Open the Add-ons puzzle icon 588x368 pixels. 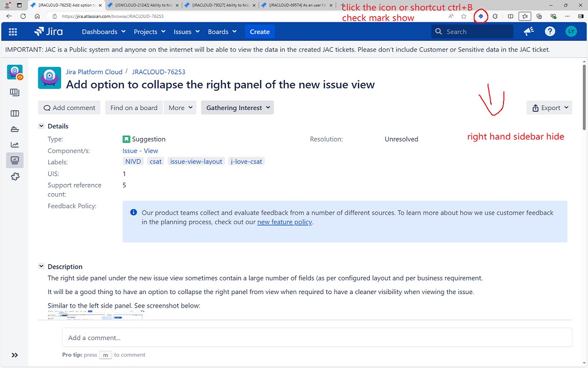coord(15,176)
